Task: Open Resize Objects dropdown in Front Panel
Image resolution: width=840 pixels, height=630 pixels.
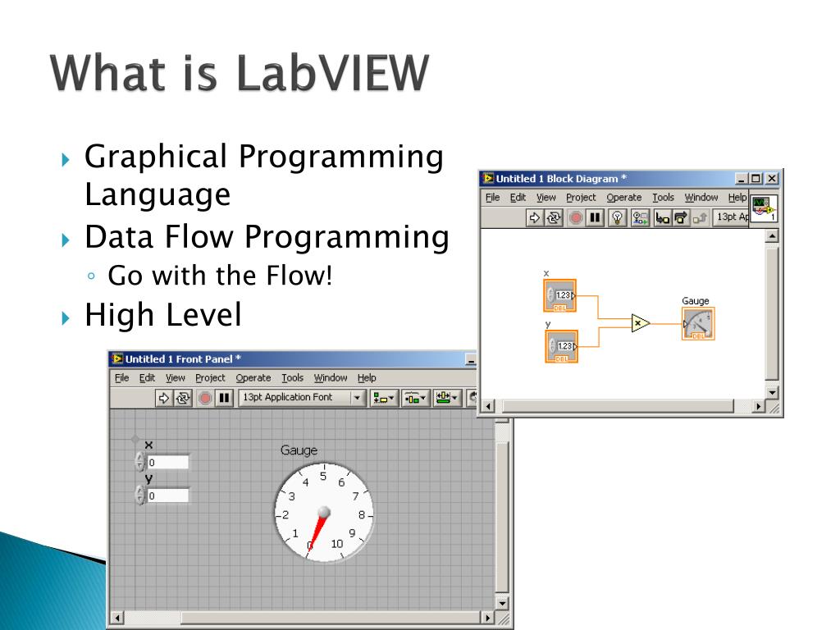Action: click(447, 398)
